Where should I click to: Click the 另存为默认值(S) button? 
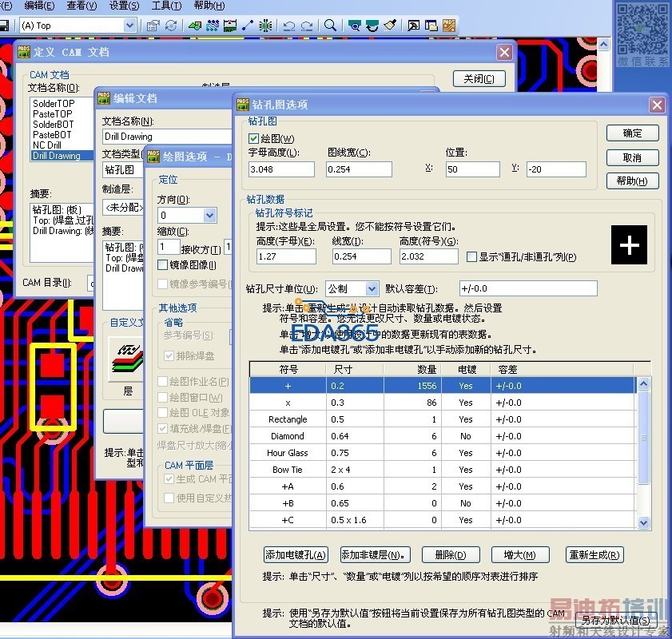coord(616,620)
